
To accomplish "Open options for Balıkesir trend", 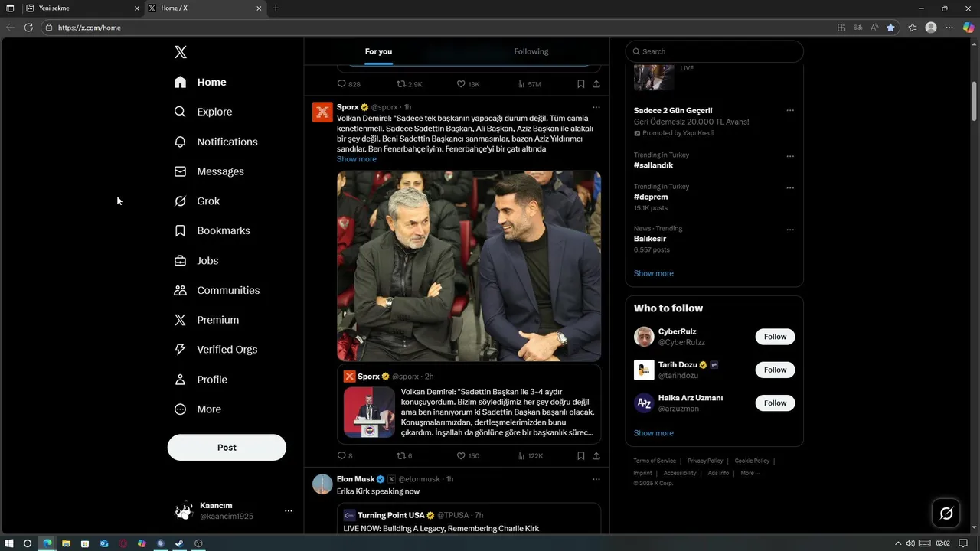I will [790, 230].
